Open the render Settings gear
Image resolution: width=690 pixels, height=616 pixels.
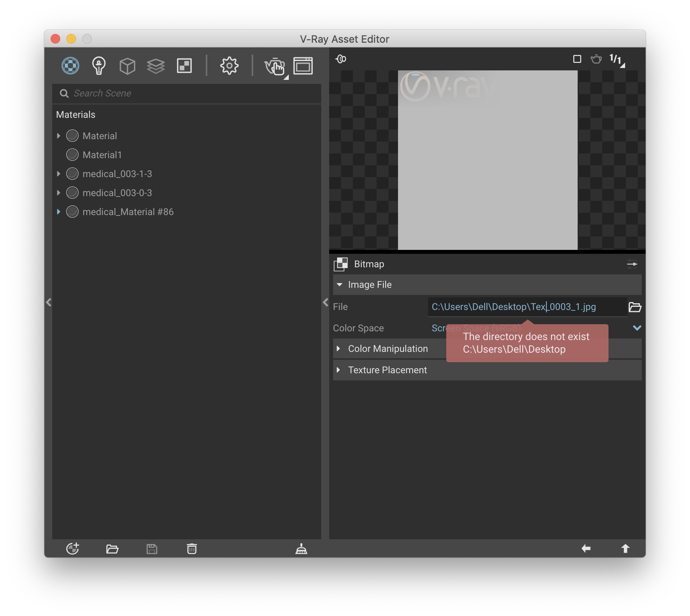pyautogui.click(x=229, y=66)
